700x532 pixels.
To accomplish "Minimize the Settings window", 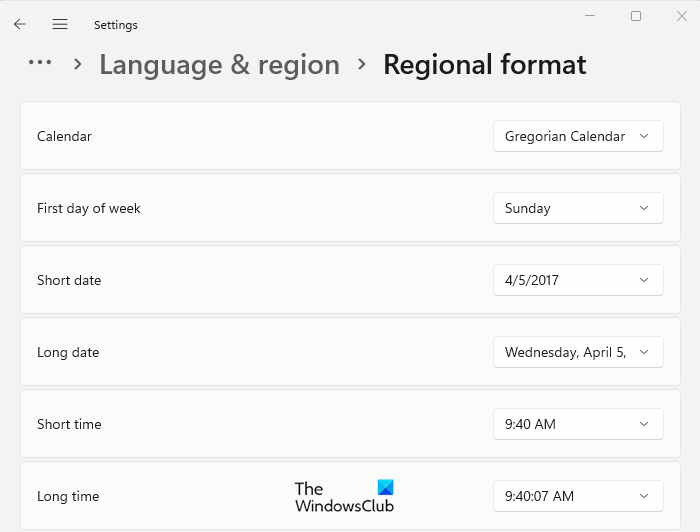I will (589, 16).
